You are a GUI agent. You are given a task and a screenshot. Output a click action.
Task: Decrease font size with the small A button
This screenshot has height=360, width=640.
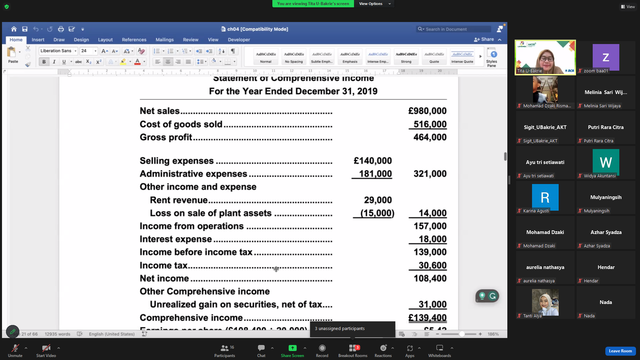(115, 51)
